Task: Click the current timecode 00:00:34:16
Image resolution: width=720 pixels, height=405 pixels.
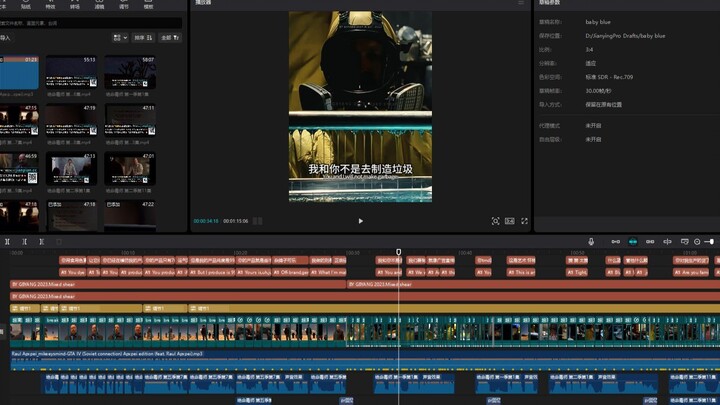Action: 206,221
